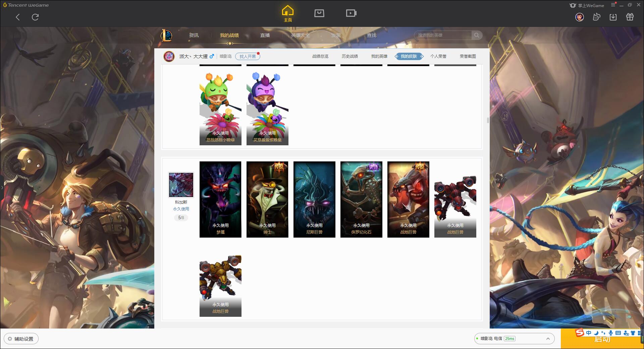The image size is (644, 349).
Task: Open the soft keyboard icon in IME bar
Action: coord(618,333)
